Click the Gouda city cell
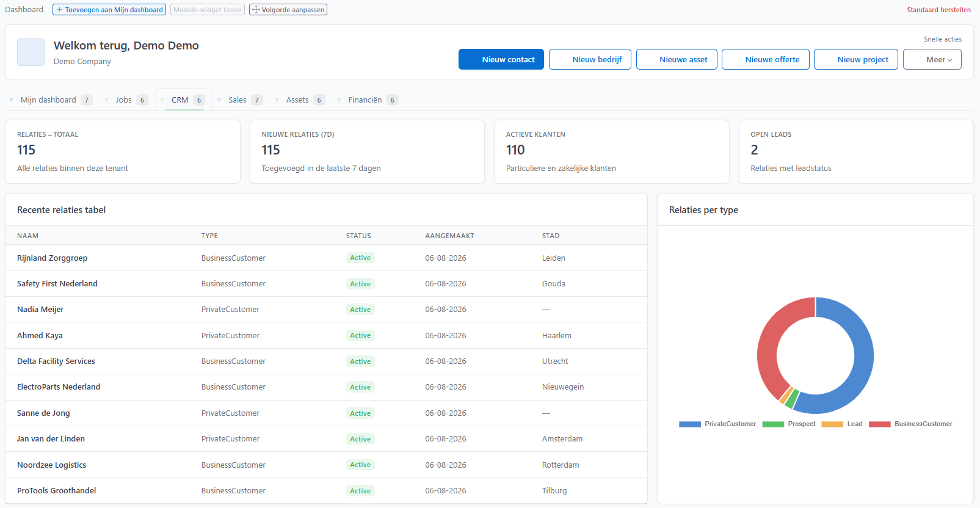Screen dimensions: 980x508 click(554, 283)
